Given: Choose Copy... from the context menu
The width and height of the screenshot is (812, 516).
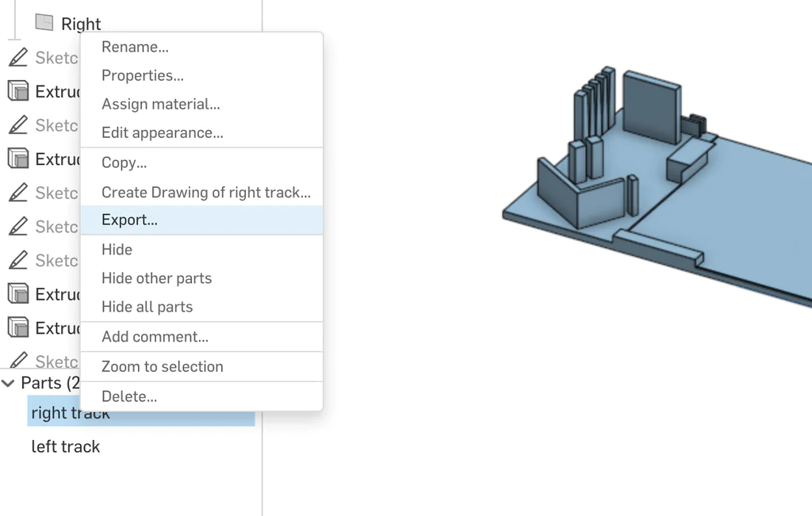Looking at the screenshot, I should coord(201,162).
